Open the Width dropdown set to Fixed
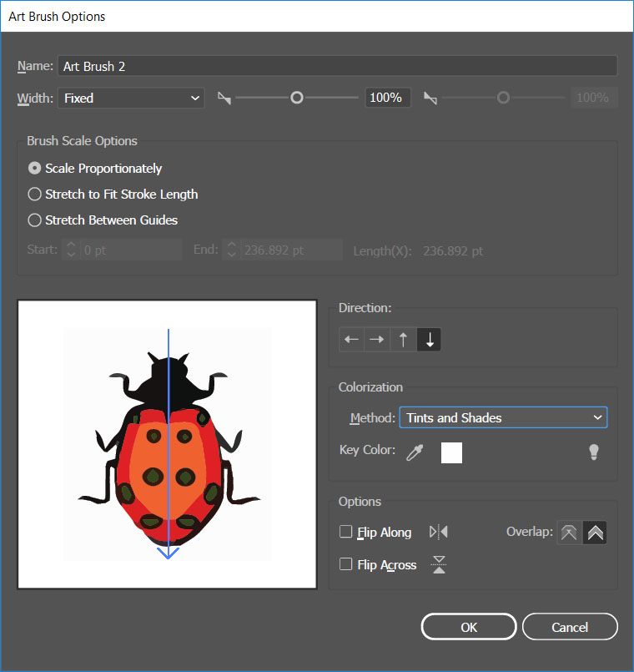Viewport: 634px width, 672px height. [x=131, y=99]
